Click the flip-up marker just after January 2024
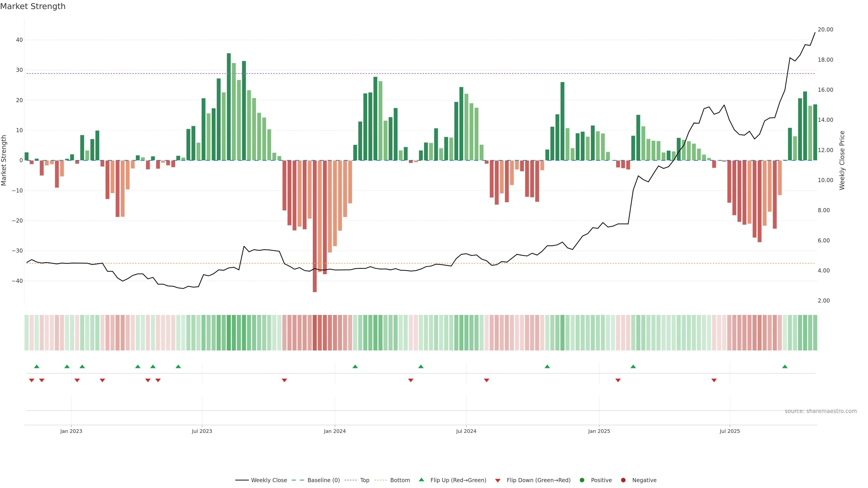Viewport: 868px width, 488px height. pyautogui.click(x=355, y=366)
